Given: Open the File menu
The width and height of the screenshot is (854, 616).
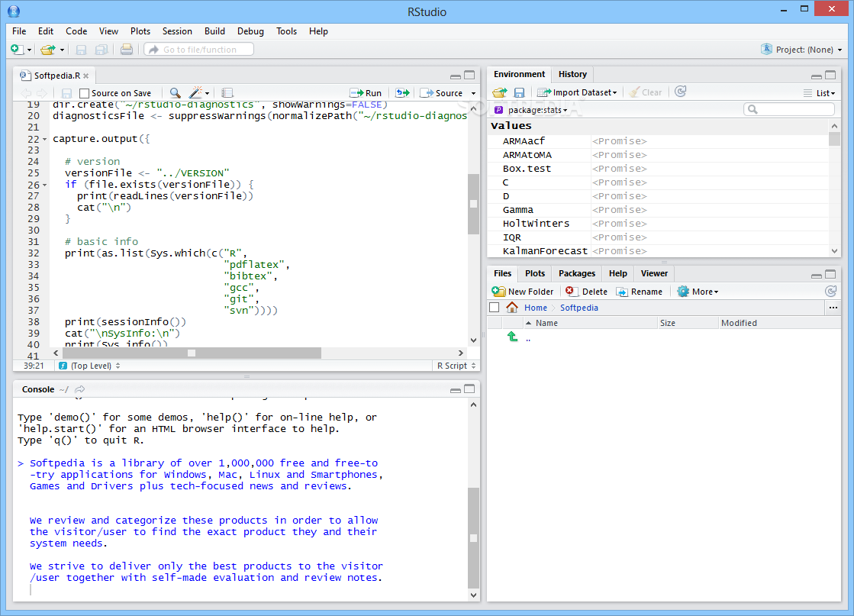Looking at the screenshot, I should (19, 31).
